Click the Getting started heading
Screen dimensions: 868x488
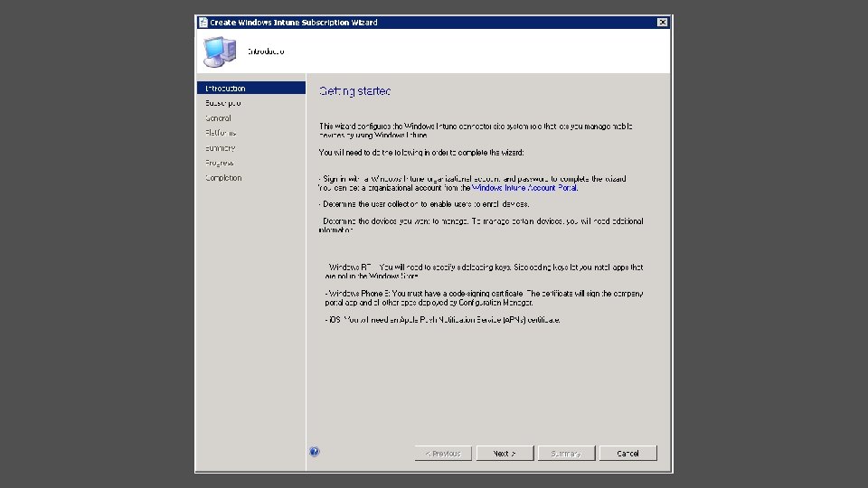point(354,90)
